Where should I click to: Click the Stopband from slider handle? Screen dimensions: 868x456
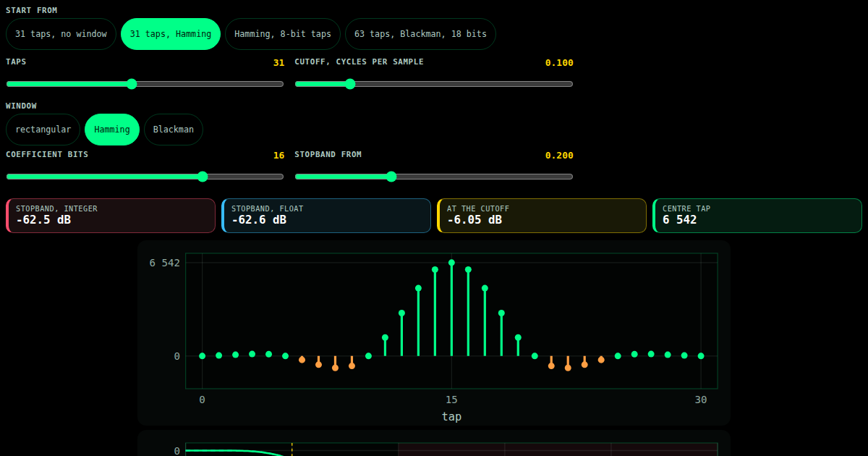click(x=391, y=177)
